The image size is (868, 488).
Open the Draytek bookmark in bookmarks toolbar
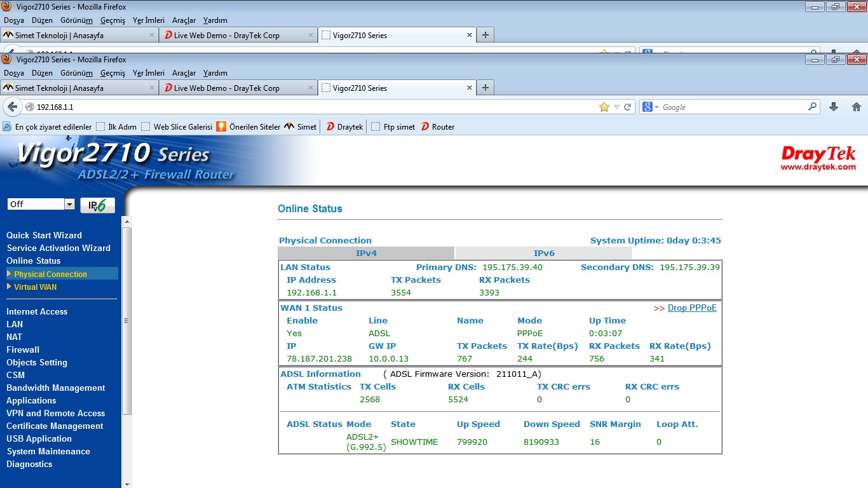344,127
